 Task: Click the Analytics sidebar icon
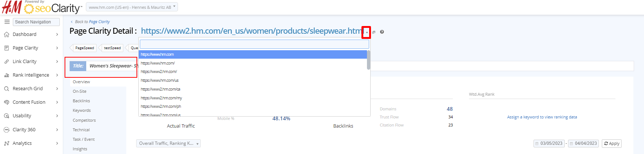pos(7,143)
